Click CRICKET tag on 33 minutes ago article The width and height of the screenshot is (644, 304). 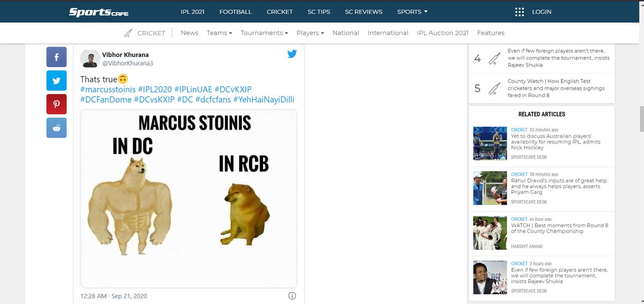coord(519,130)
